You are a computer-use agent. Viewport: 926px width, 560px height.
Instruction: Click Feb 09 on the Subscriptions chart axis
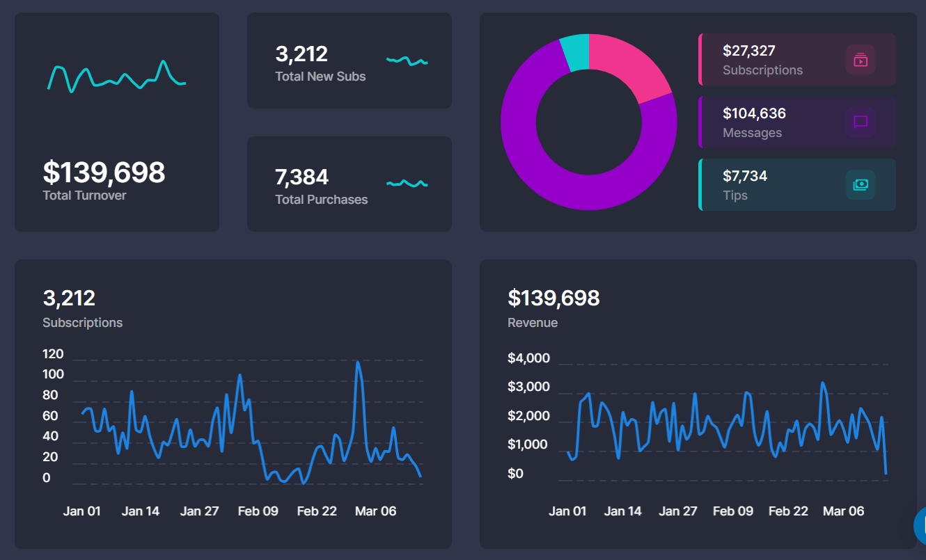(258, 511)
